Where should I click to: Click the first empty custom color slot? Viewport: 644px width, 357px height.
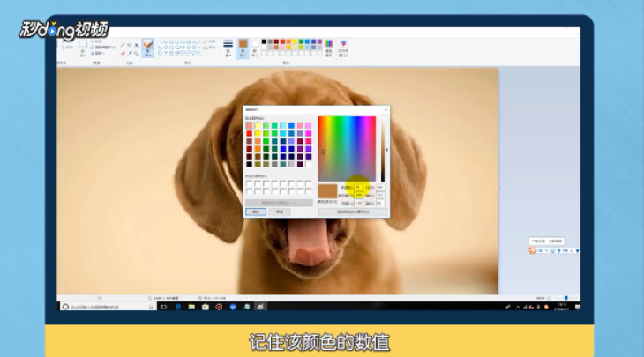click(x=250, y=184)
